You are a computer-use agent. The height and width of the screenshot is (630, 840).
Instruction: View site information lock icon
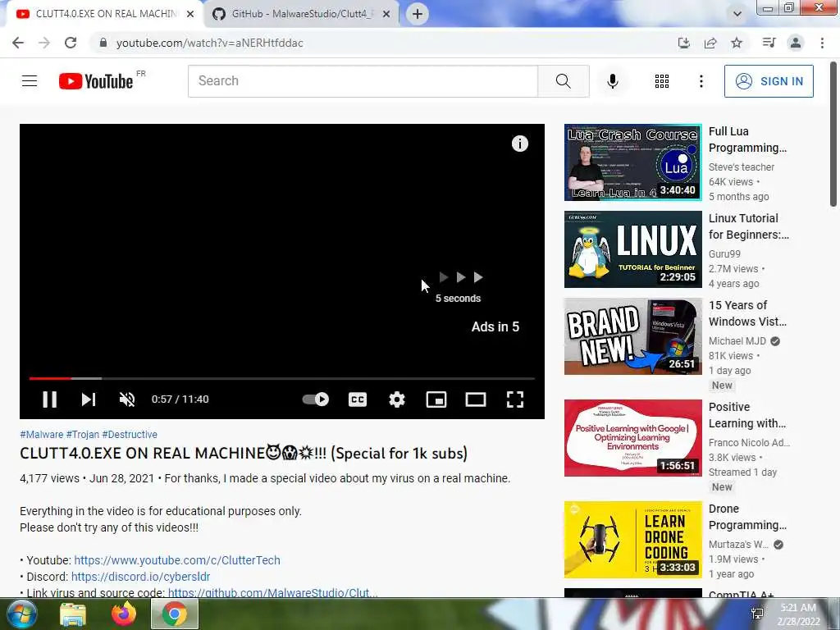point(103,43)
